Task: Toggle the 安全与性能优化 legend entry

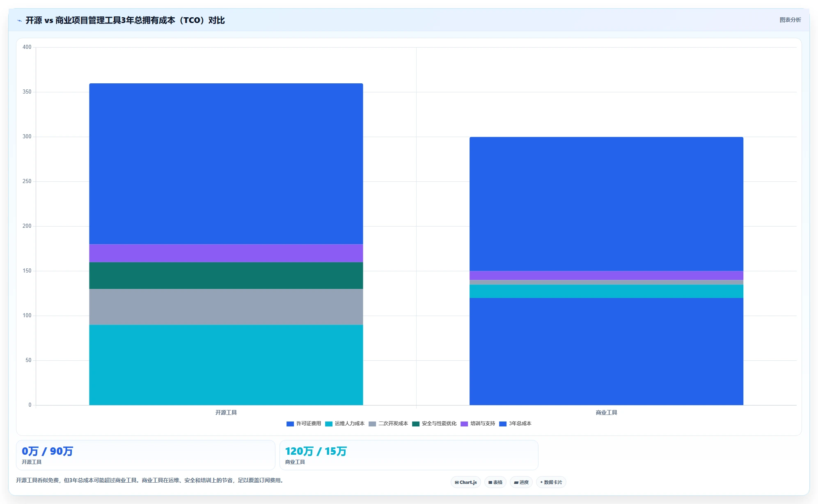Action: click(x=434, y=424)
